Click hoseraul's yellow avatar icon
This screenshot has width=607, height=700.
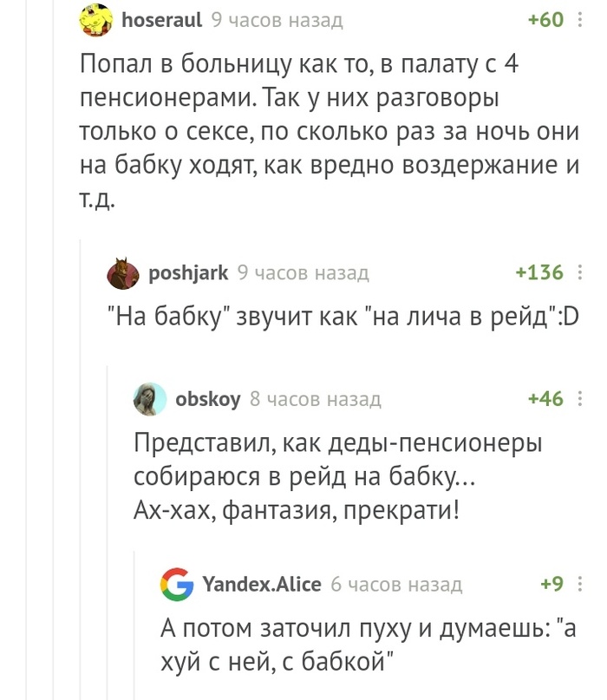tap(96, 20)
